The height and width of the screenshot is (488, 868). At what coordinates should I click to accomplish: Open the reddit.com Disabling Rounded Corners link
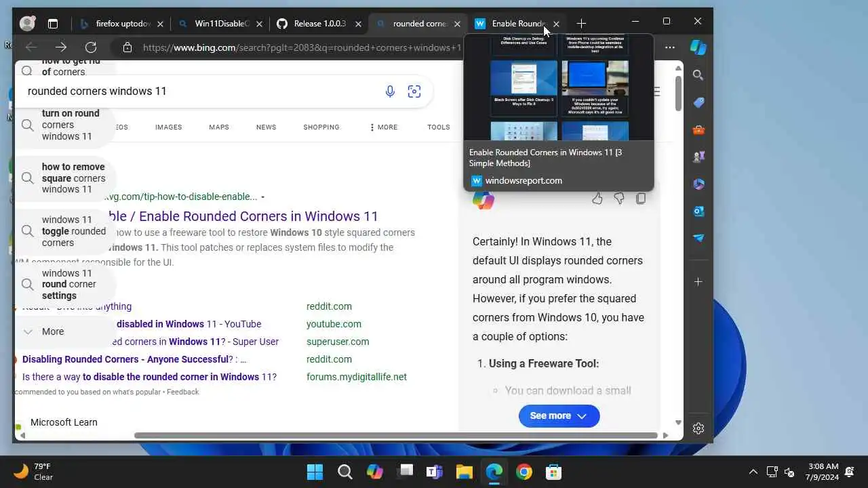pos(134,359)
